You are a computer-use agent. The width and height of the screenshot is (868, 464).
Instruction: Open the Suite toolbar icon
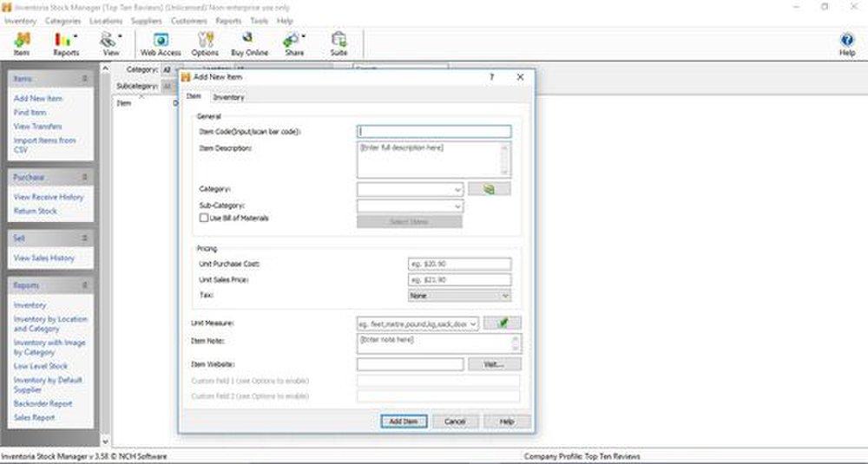(339, 43)
